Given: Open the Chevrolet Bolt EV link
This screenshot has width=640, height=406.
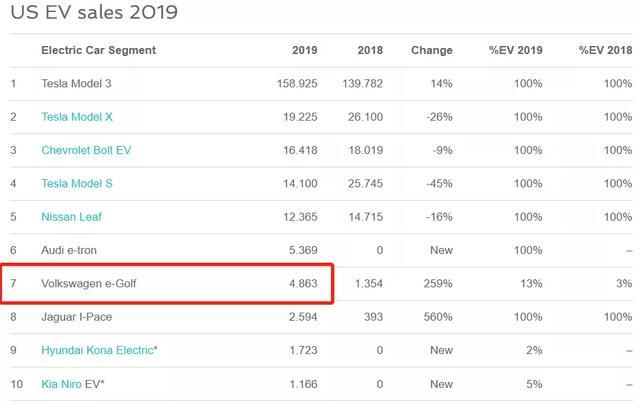Looking at the screenshot, I should click(86, 150).
